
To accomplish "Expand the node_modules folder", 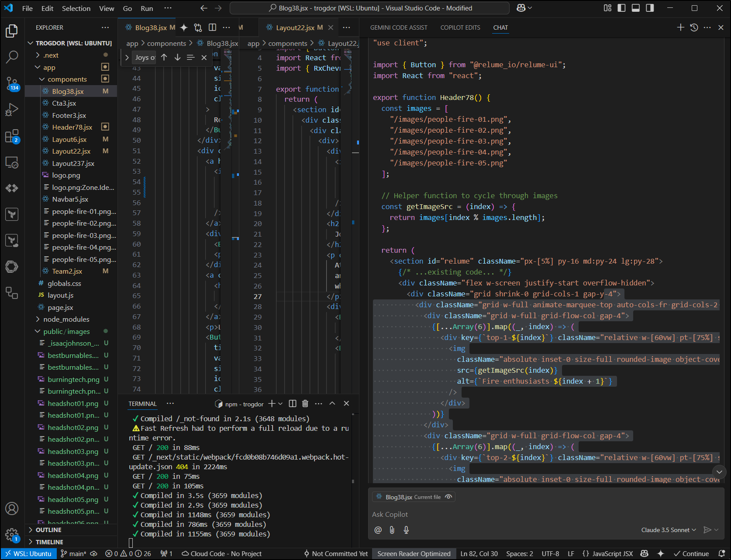I will pyautogui.click(x=66, y=320).
